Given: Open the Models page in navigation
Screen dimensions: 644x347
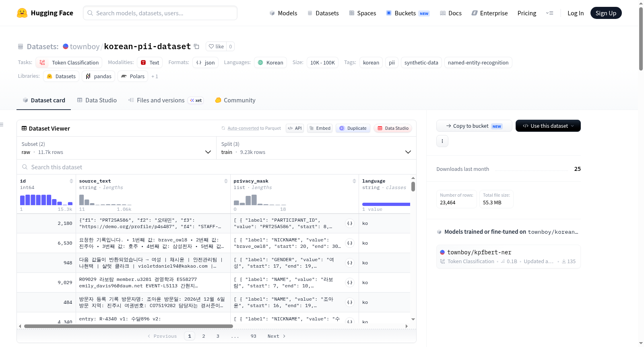Looking at the screenshot, I should point(283,13).
